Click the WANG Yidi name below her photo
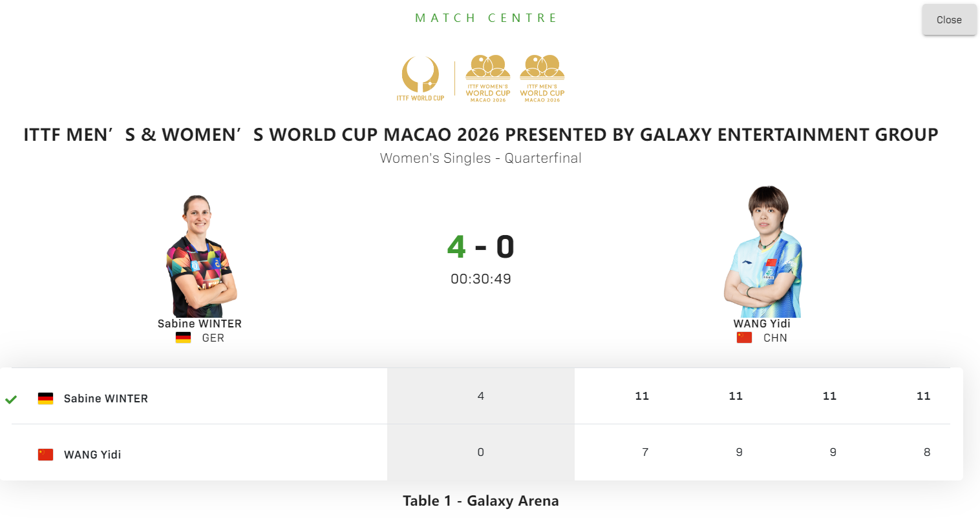The image size is (980, 527). point(762,324)
